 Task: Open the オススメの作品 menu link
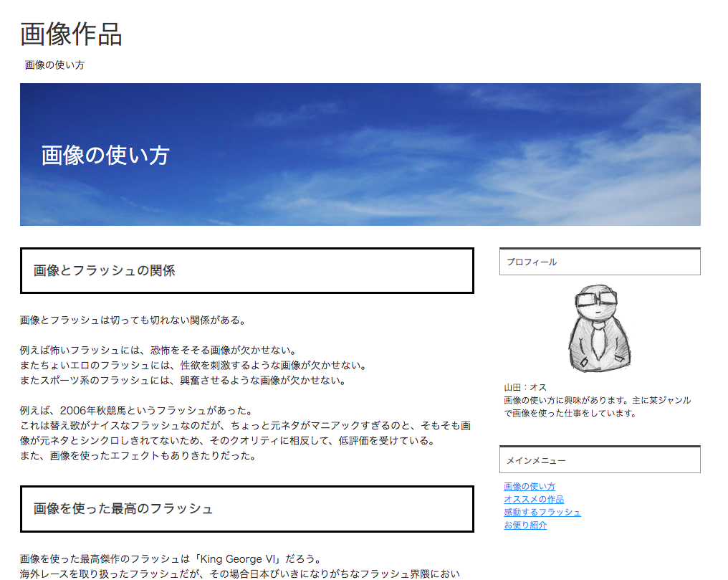pos(534,499)
